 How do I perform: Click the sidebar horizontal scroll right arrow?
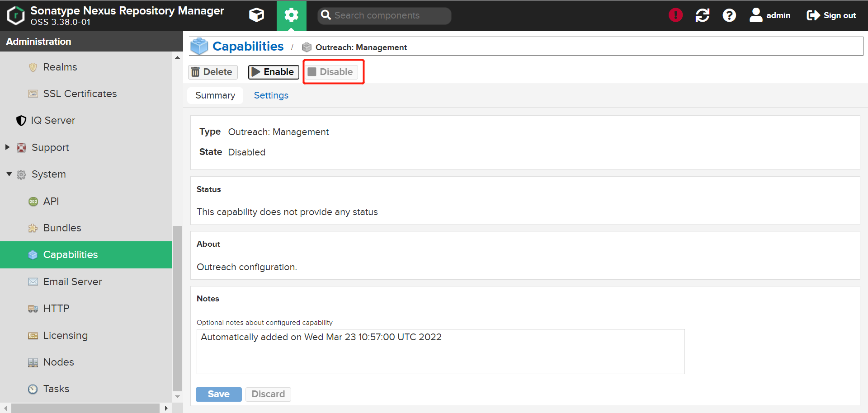point(166,408)
